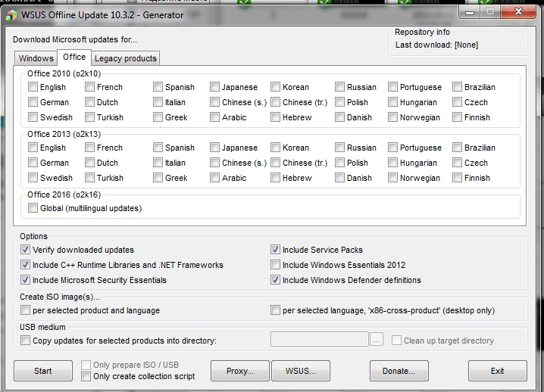Screen dimensions: 544x392
Task: Click the Donate button
Action: coord(399,371)
